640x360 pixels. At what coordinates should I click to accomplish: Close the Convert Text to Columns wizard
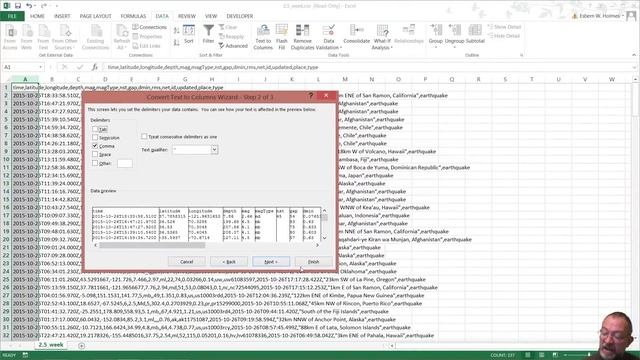(x=326, y=96)
